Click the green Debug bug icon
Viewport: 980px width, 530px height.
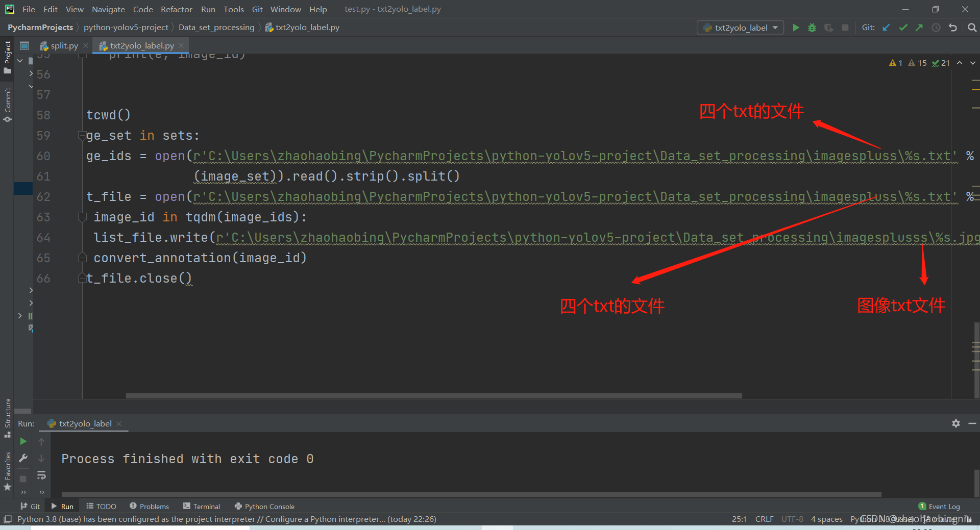(x=812, y=28)
